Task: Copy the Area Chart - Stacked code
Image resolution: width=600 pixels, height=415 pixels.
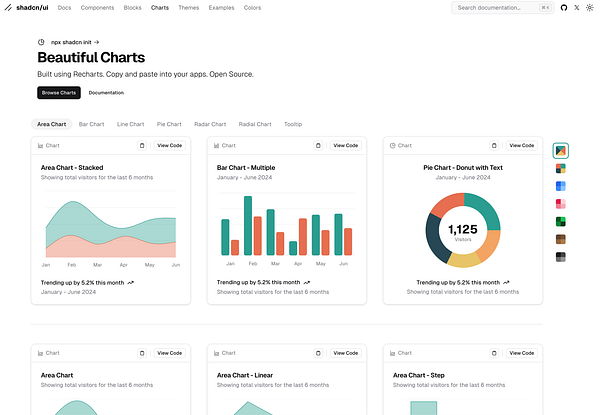Action: [x=142, y=145]
